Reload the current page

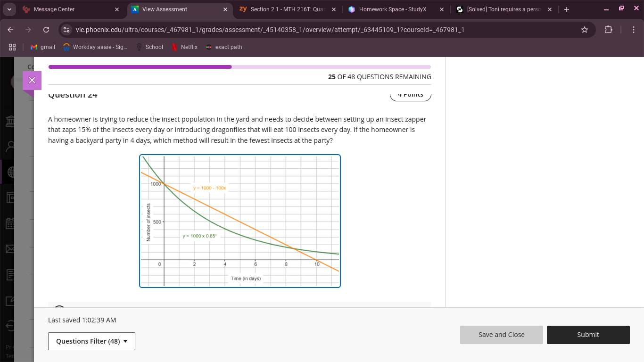tap(46, 30)
